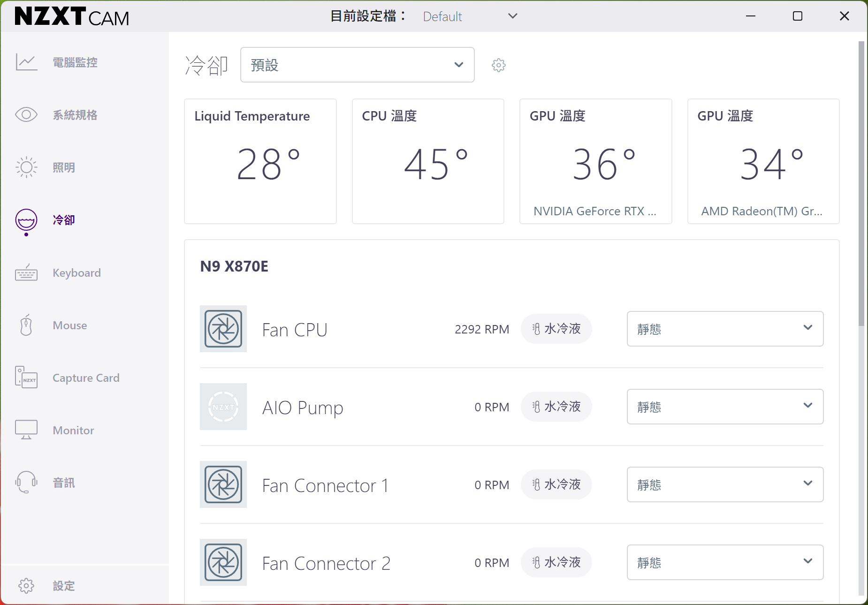Click the Fan Connector 2 label

[326, 563]
